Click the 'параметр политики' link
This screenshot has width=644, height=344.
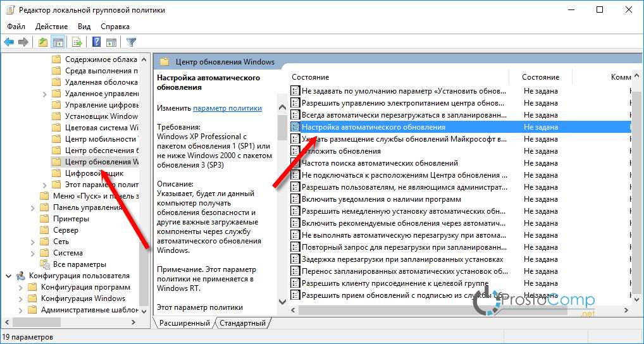227,108
